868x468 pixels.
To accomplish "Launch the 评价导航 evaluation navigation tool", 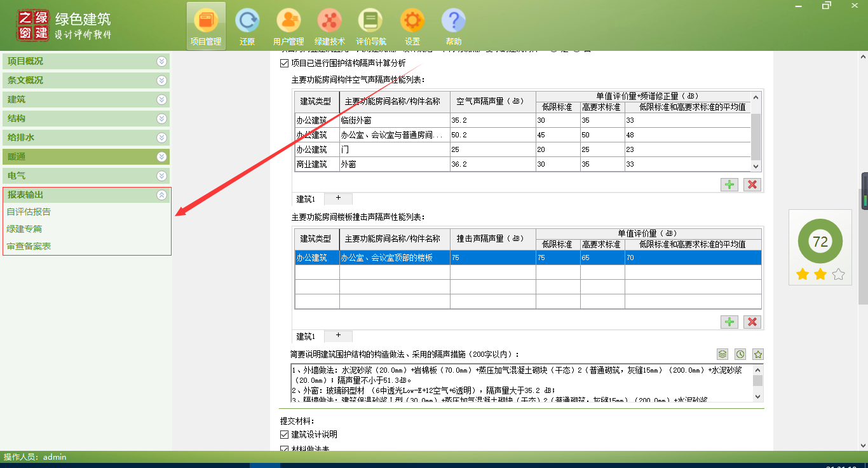I will click(x=370, y=21).
